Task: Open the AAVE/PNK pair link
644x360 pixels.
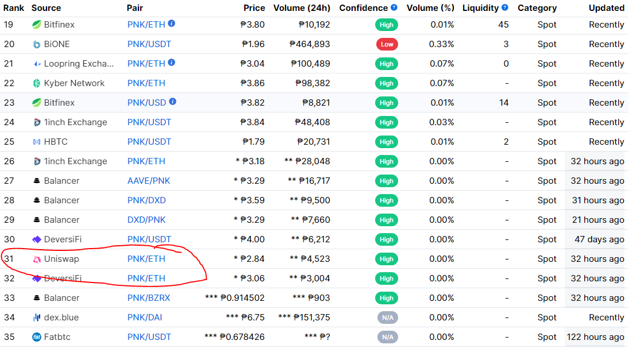Action: 149,181
